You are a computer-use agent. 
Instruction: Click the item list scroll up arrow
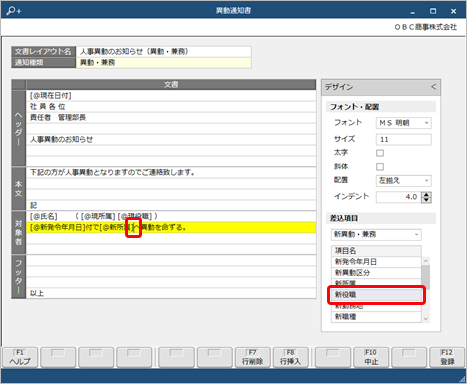pos(426,261)
